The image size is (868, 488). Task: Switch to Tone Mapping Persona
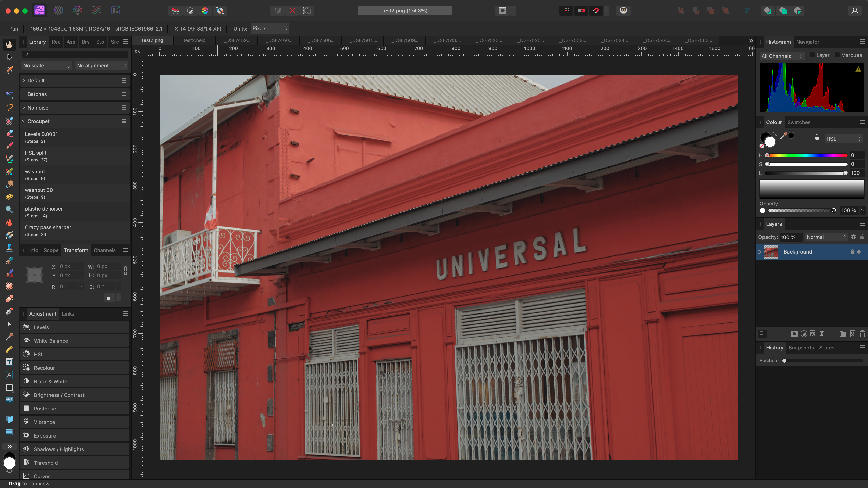97,10
